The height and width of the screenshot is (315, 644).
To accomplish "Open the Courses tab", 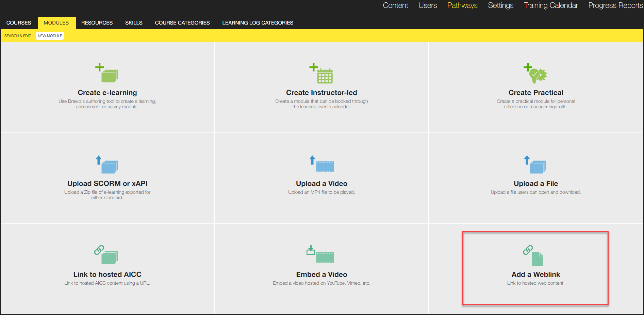I will pyautogui.click(x=19, y=23).
